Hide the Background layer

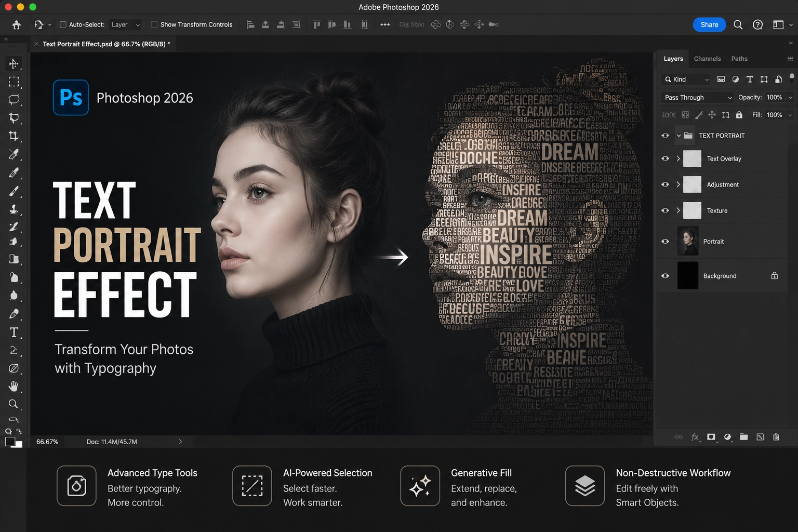tap(665, 276)
